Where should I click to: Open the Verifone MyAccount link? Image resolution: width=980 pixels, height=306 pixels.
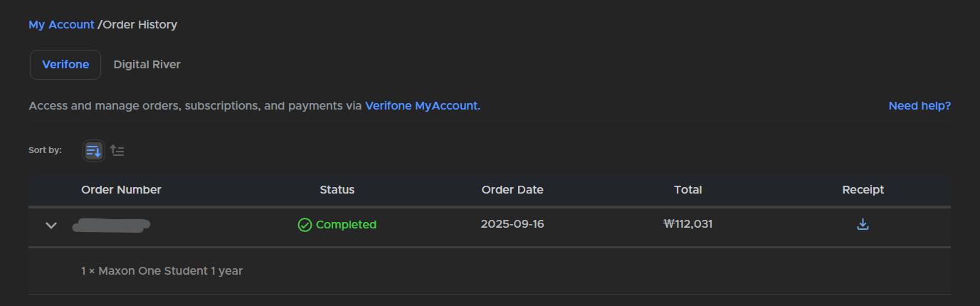[x=422, y=106]
